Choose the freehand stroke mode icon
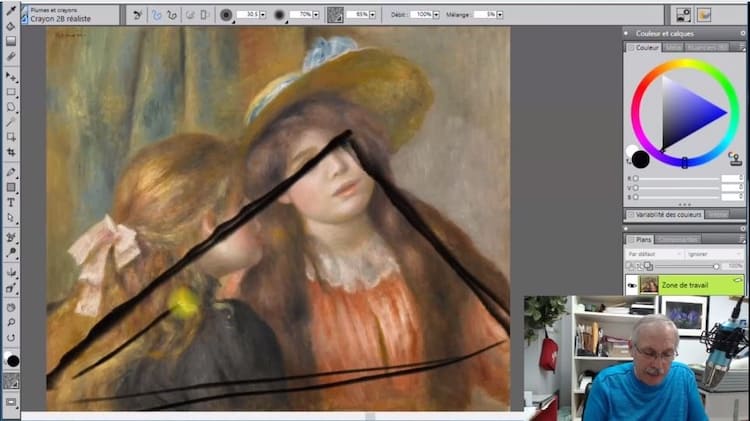Screen dimensions: 750x421 [156, 15]
